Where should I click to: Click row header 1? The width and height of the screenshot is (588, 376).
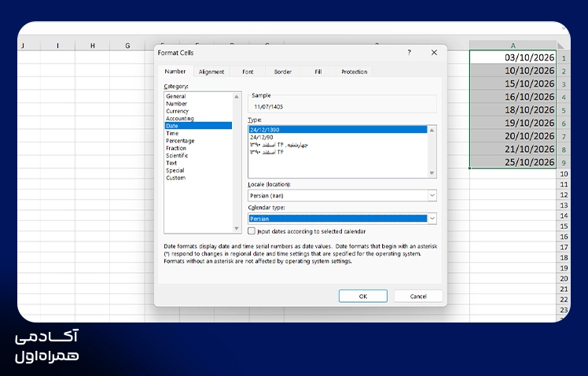pos(564,58)
